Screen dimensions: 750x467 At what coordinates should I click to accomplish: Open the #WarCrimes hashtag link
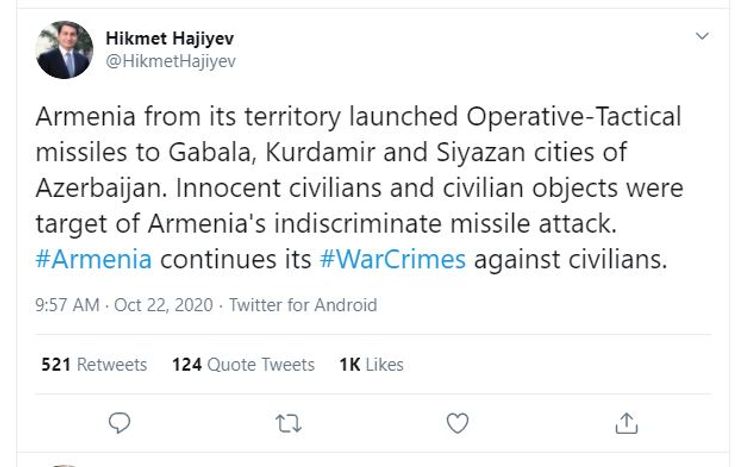[393, 260]
